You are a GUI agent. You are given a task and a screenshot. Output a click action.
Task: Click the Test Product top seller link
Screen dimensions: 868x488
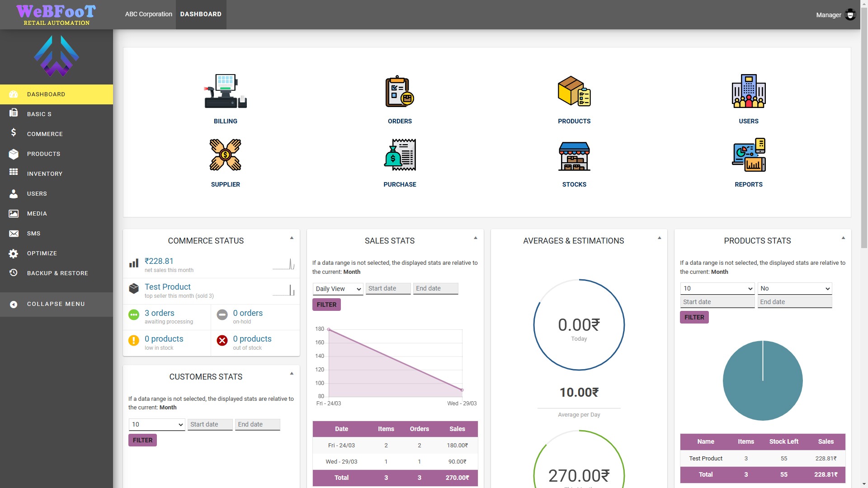pyautogui.click(x=168, y=287)
